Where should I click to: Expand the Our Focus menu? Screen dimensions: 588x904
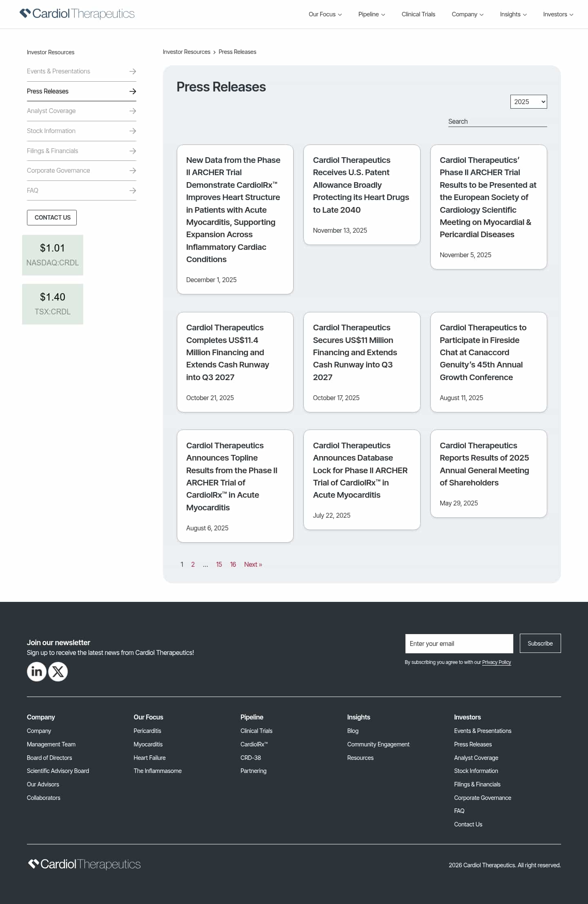point(325,14)
